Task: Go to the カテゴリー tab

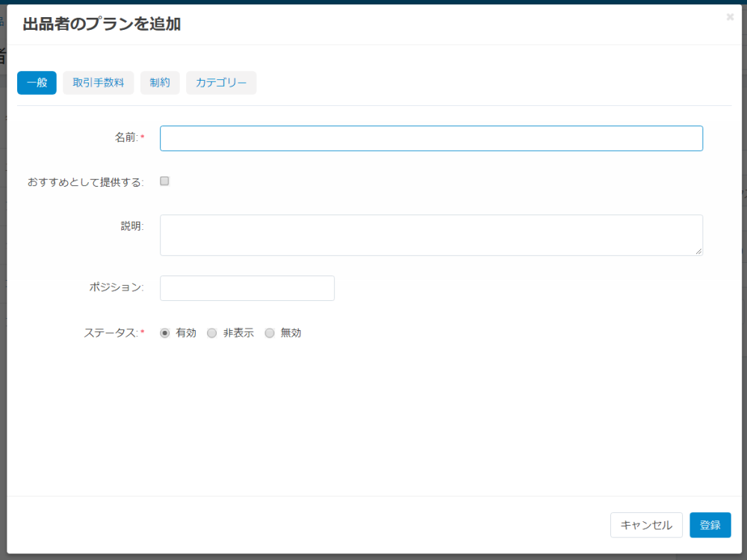Action: 221,83
